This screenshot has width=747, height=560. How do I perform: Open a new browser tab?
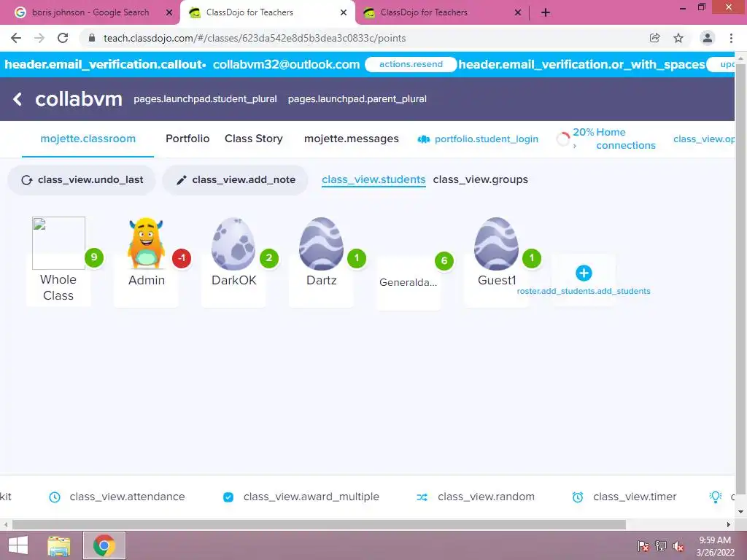click(x=546, y=12)
